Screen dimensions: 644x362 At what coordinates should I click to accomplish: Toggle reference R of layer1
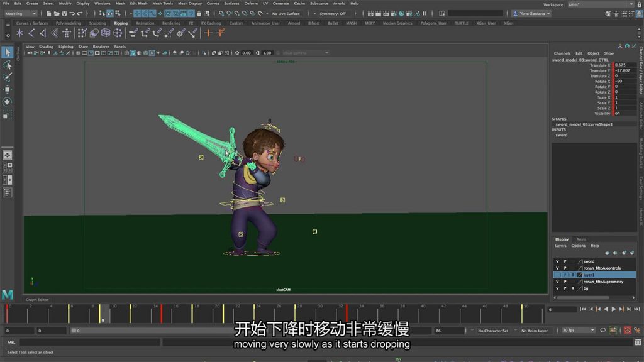pos(572,275)
